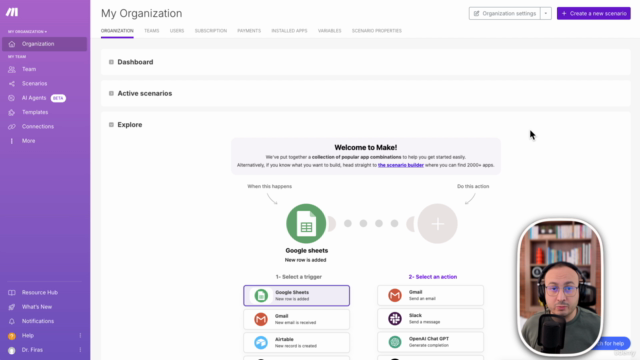Image resolution: width=640 pixels, height=360 pixels.
Task: Click the Slack icon in action list
Action: (x=395, y=318)
